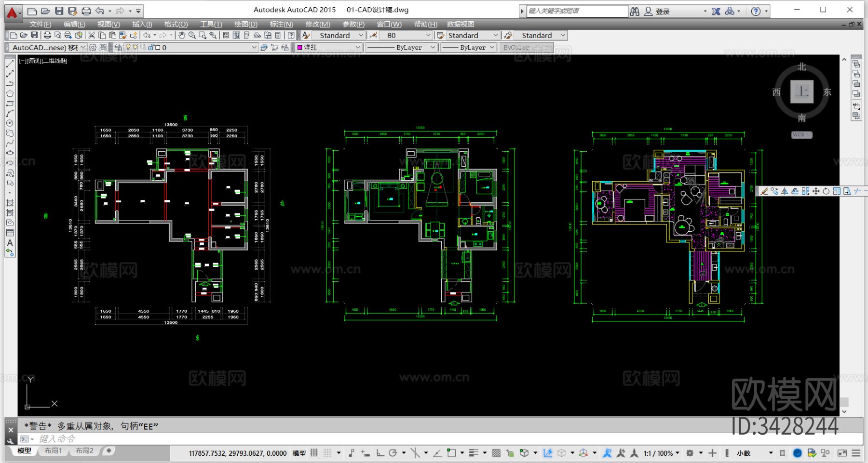Click the 上 top face on ViewCube
This screenshot has height=463, width=868.
(802, 92)
